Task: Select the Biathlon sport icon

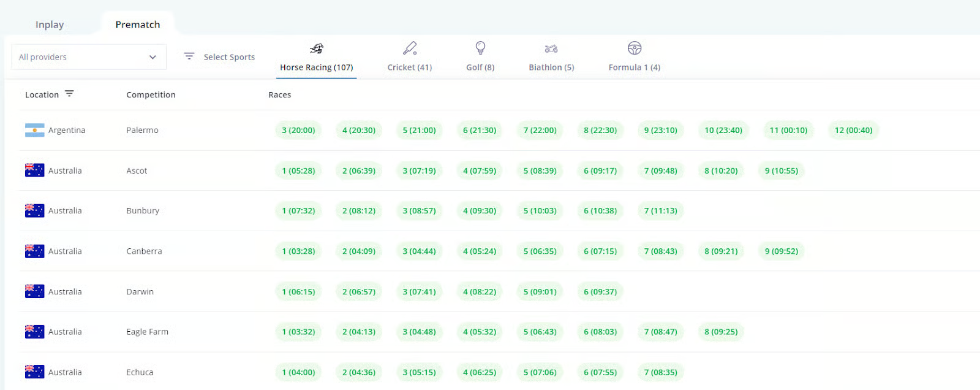Action: pos(551,48)
